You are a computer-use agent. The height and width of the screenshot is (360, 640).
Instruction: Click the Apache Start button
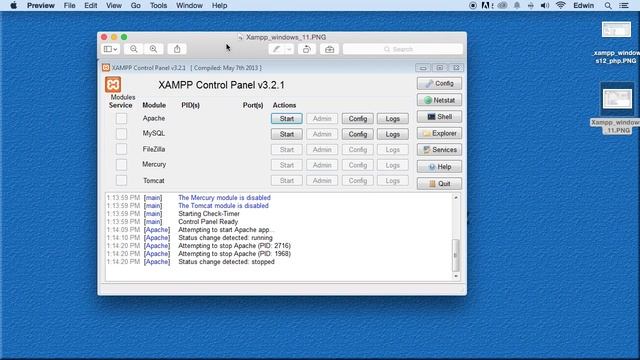(x=287, y=119)
